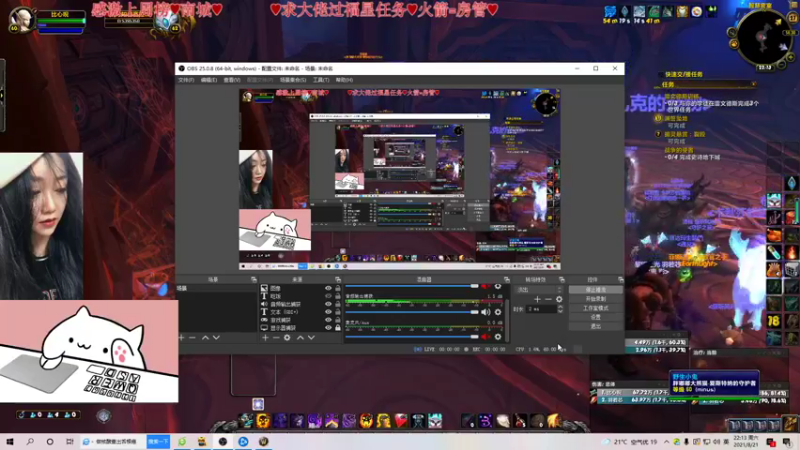This screenshot has height=450, width=800.
Task: Collapse the 任务 quest tracker header
Action: click(754, 84)
